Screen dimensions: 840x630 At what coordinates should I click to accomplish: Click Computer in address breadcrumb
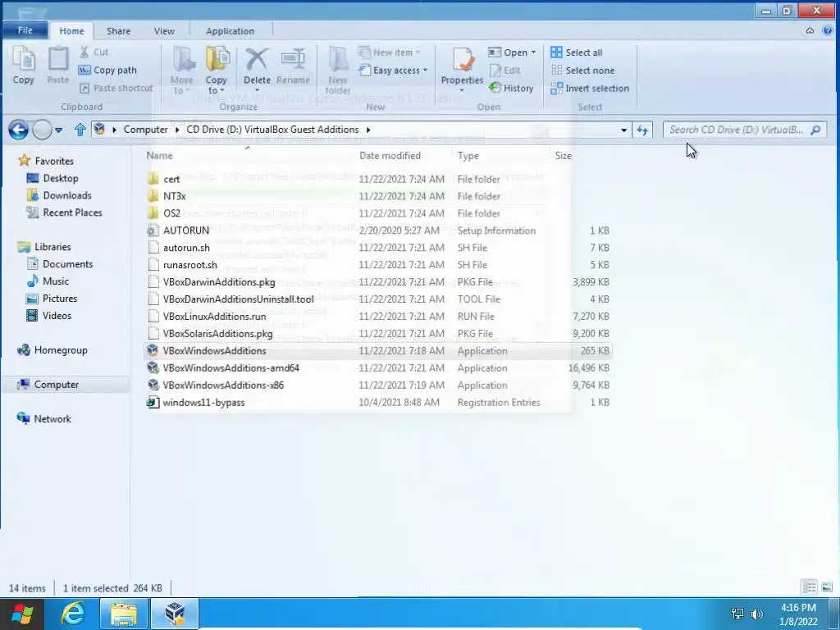(146, 130)
